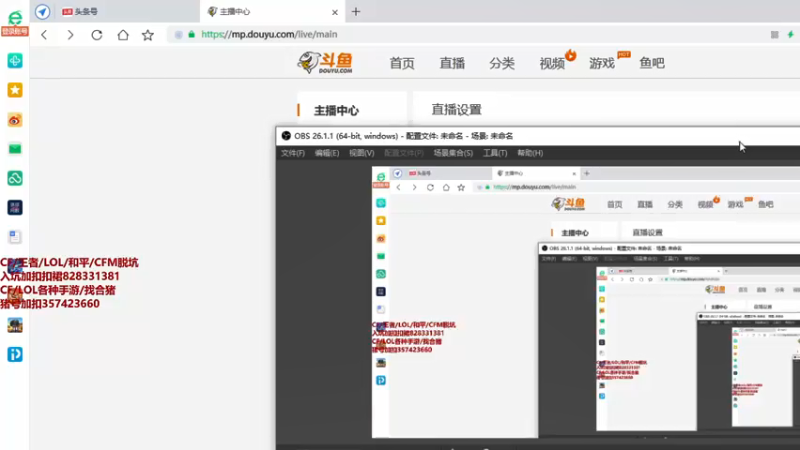Open OBS 场景集合(S) menu
The height and width of the screenshot is (450, 800).
pyautogui.click(x=453, y=153)
